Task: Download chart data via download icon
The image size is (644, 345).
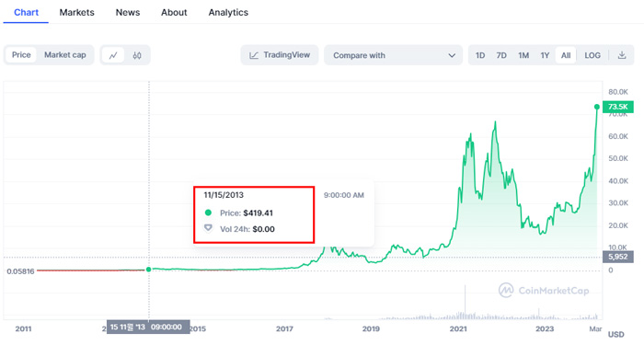Action: [622, 55]
